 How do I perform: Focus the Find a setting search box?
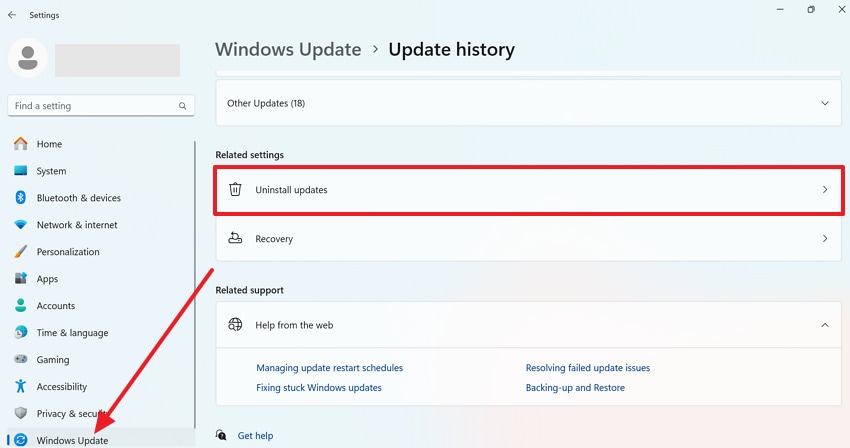coord(101,106)
